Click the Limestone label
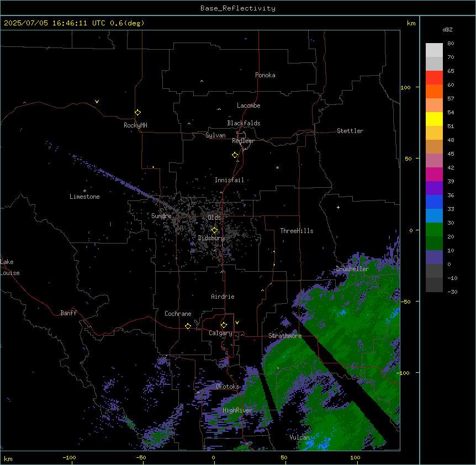Image resolution: width=476 pixels, height=465 pixels. click(x=84, y=197)
